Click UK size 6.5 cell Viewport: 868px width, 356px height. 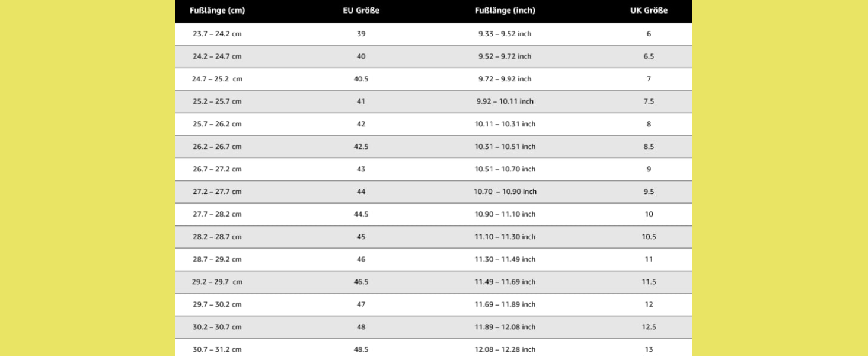(x=649, y=56)
